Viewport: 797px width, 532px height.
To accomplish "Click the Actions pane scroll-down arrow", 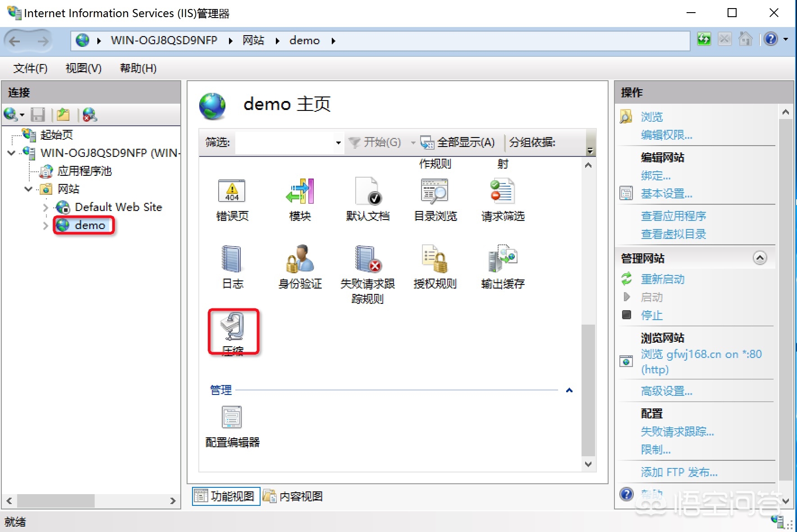I will (786, 501).
